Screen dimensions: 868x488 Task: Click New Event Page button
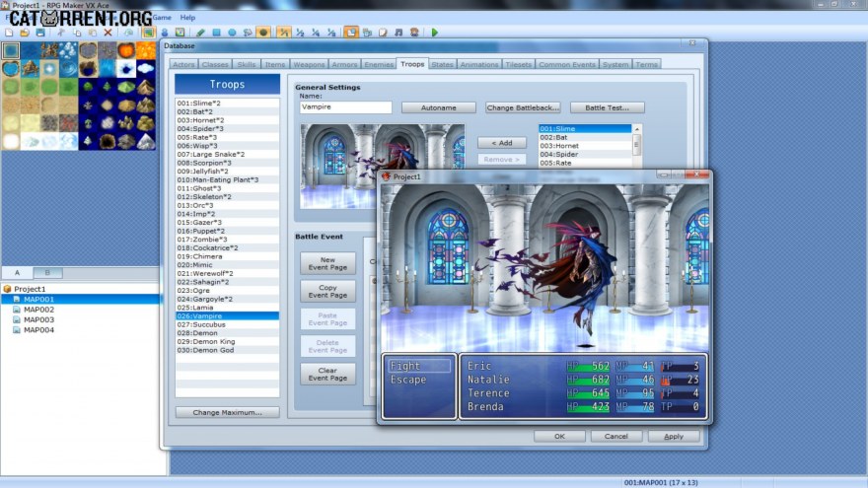point(327,263)
